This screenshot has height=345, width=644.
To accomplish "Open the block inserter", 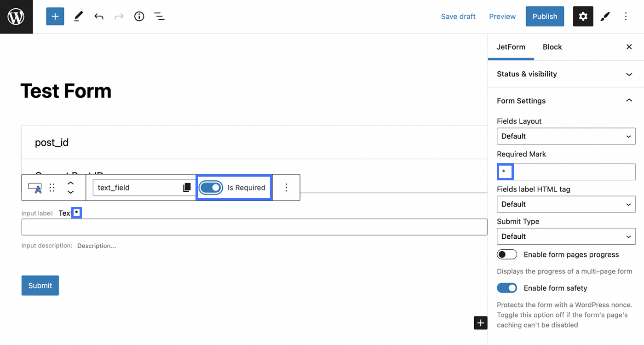I will [x=55, y=16].
